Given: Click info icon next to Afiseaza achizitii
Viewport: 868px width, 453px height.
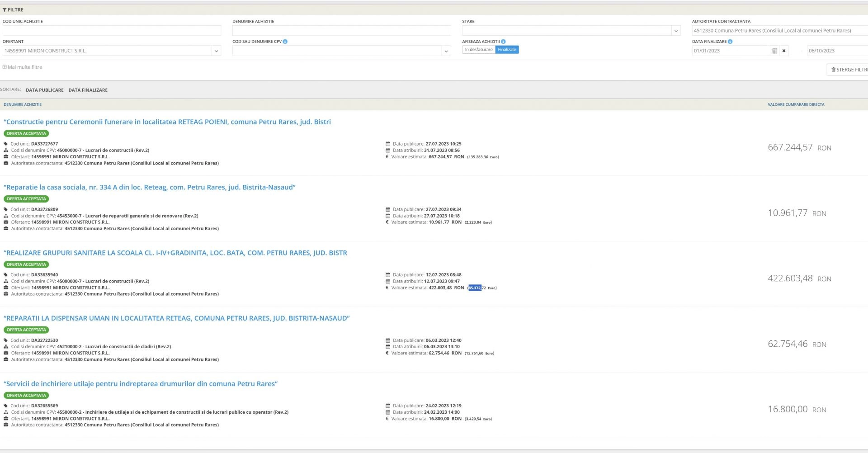Looking at the screenshot, I should point(503,42).
